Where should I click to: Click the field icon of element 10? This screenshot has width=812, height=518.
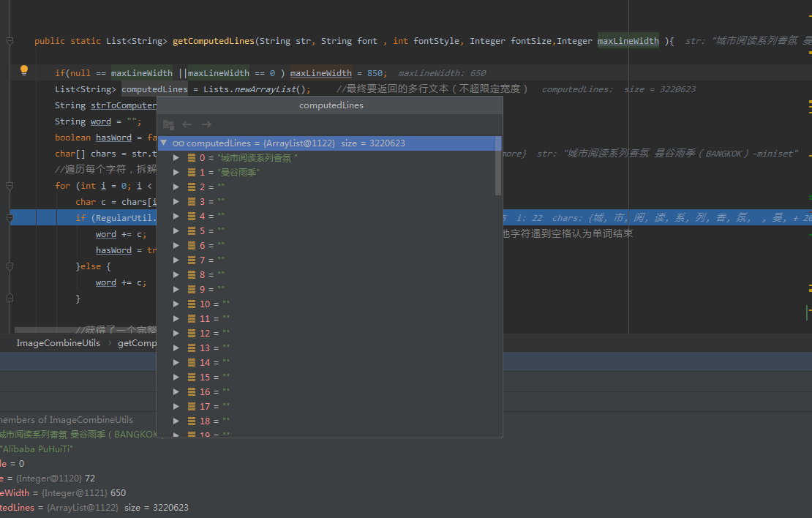click(x=192, y=304)
